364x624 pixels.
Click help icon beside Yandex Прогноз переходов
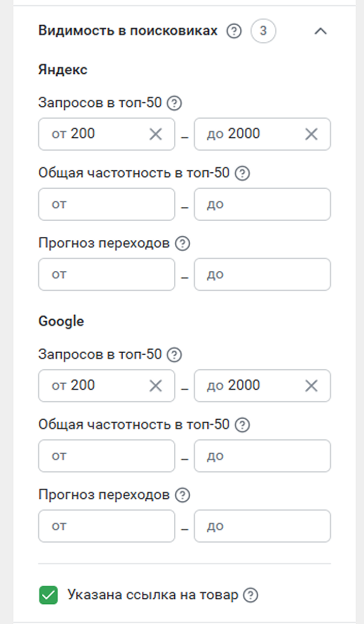click(183, 243)
